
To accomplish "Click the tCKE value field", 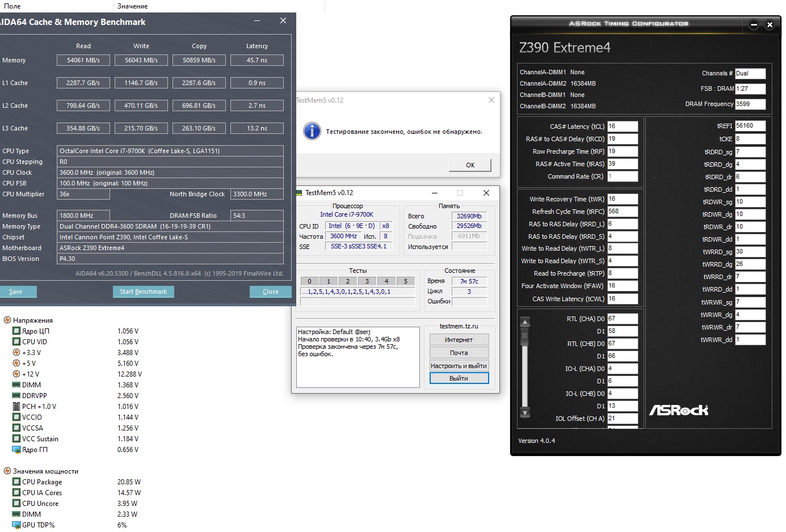I will tap(750, 139).
